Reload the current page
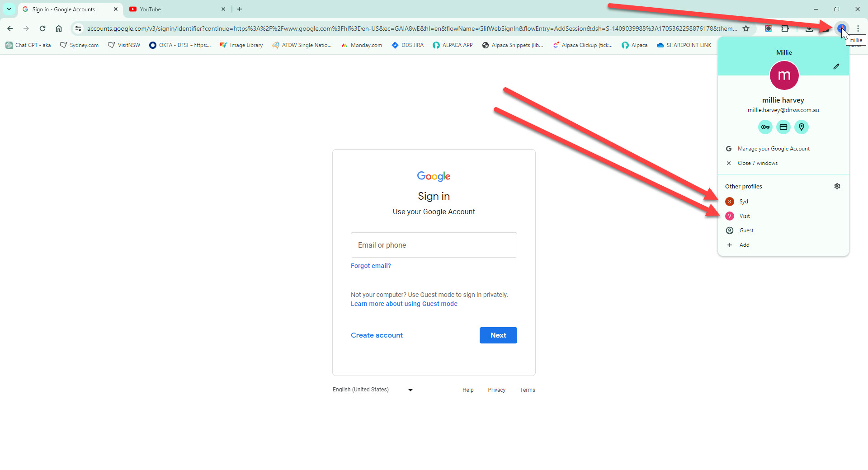Image resolution: width=868 pixels, height=470 pixels. pos(42,28)
